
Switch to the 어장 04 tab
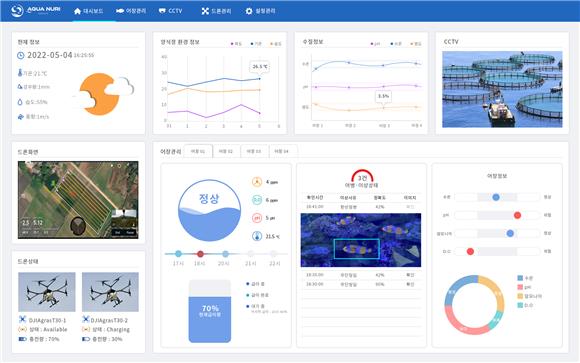(282, 151)
